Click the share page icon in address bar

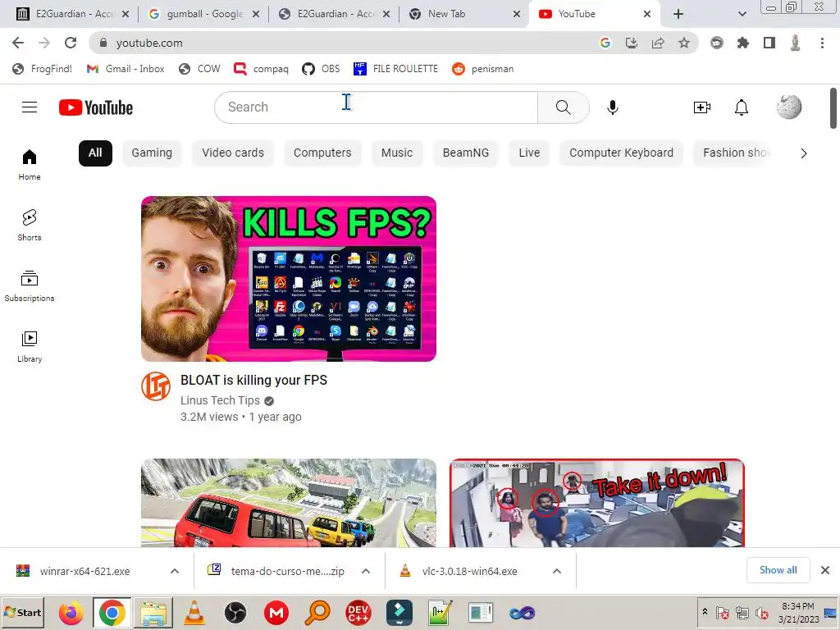(x=658, y=43)
